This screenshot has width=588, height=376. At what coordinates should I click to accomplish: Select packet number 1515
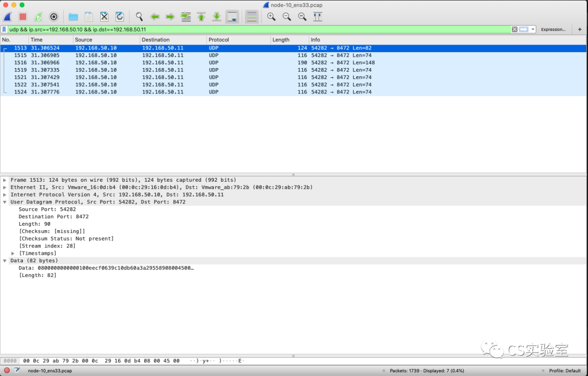(293, 55)
